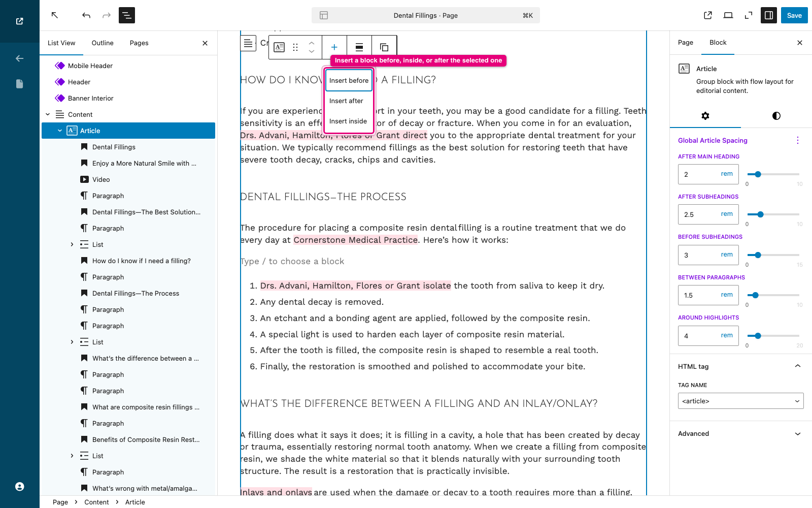812x508 pixels.
Task: Enter fullscreen distraction-free mode
Action: coord(749,15)
